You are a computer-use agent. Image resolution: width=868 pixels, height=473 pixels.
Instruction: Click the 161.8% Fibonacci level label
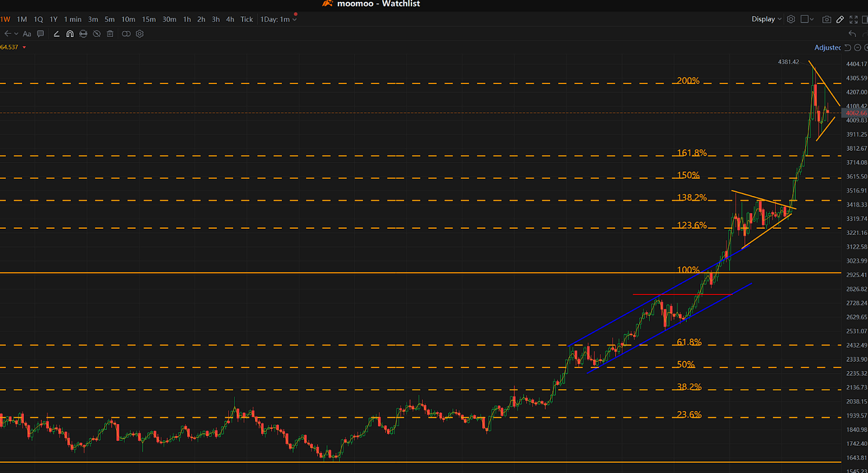click(692, 153)
